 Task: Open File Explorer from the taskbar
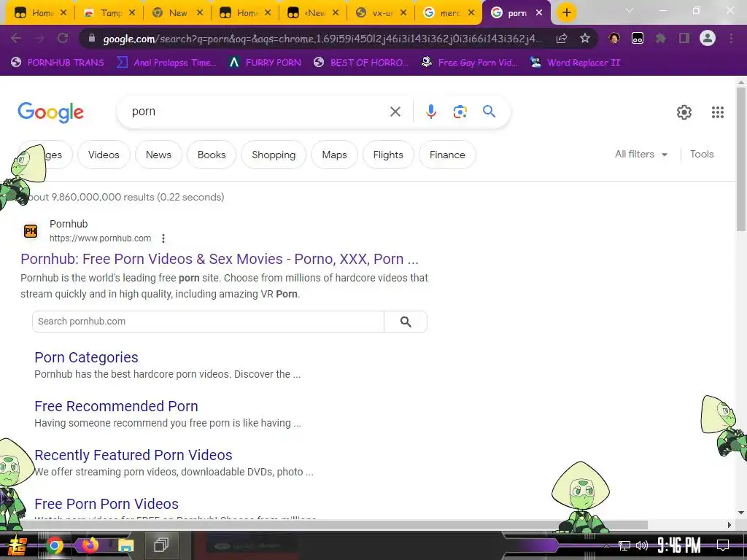[125, 545]
